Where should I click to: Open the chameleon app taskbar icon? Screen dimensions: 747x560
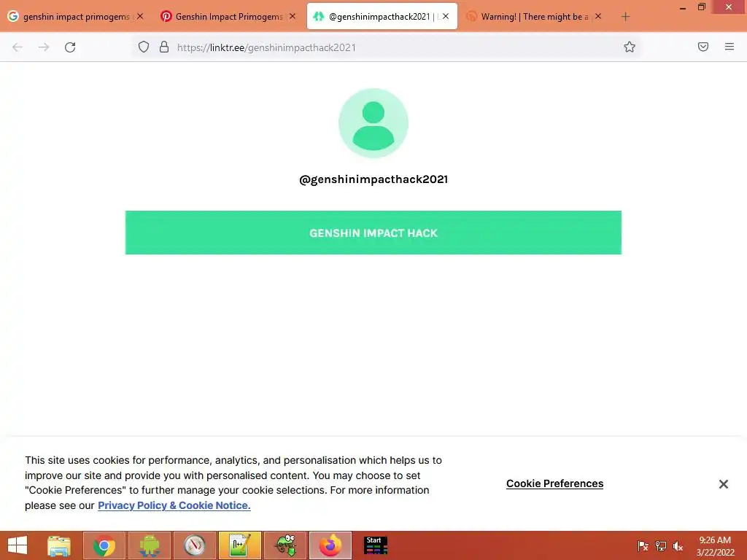[285, 545]
